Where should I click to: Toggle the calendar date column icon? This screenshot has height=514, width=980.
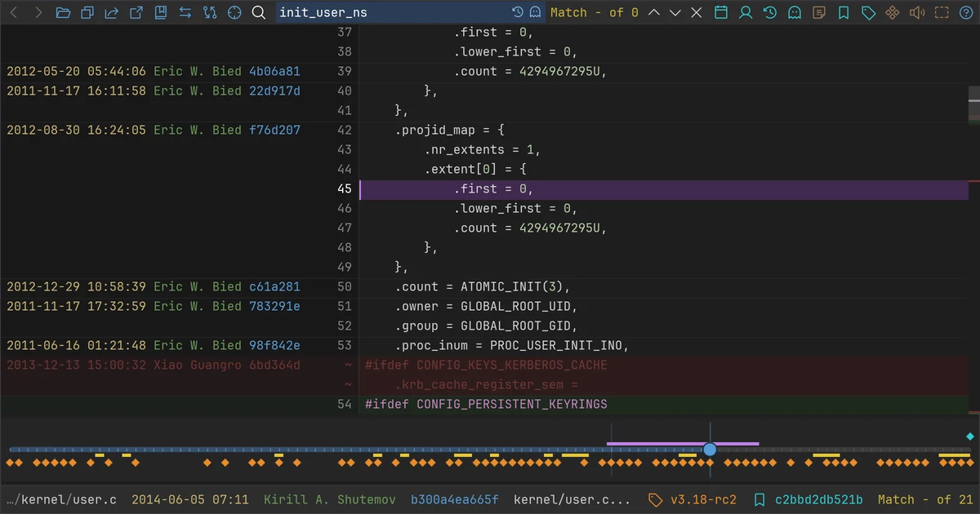721,12
